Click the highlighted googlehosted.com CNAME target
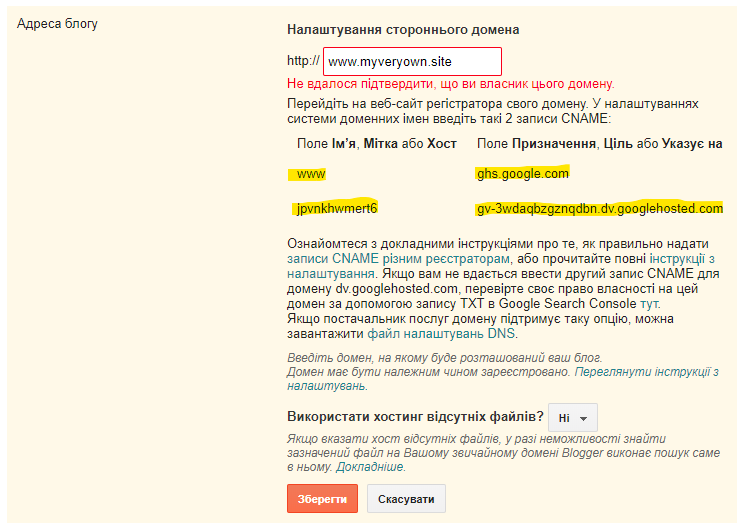 click(x=599, y=209)
